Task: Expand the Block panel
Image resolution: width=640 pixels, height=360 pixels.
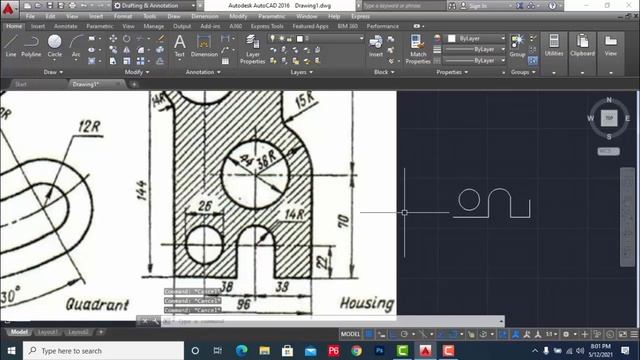Action: [384, 72]
